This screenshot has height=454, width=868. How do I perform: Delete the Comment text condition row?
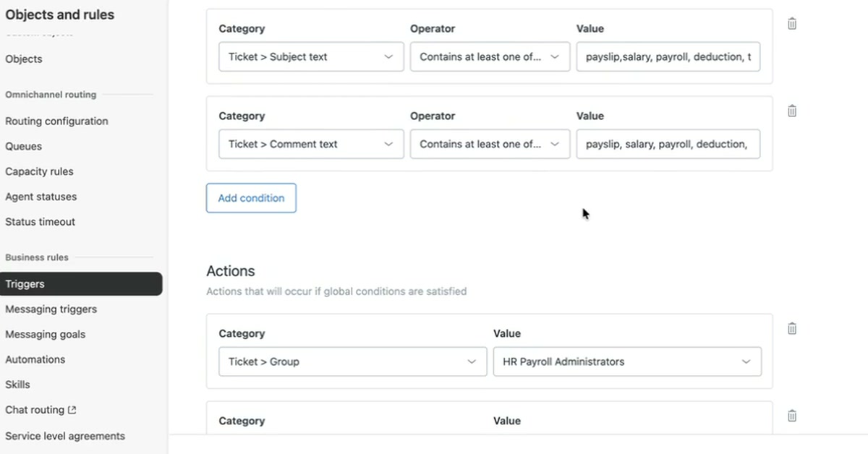(x=792, y=111)
